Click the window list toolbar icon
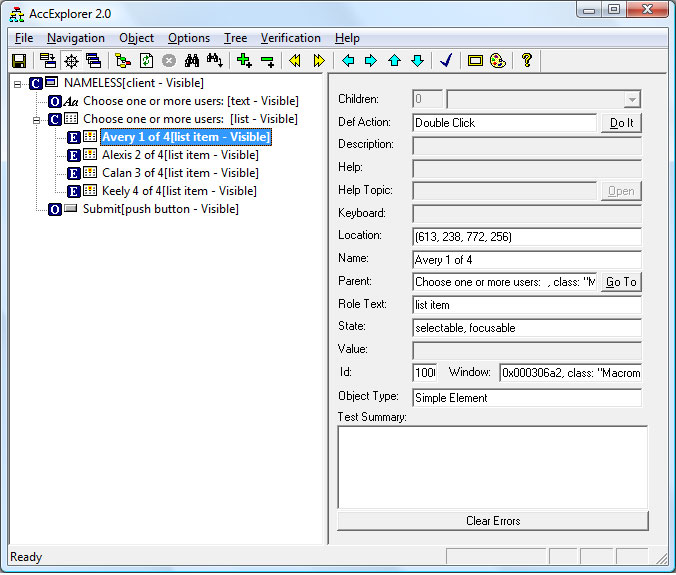676x575 pixels. tap(48, 61)
